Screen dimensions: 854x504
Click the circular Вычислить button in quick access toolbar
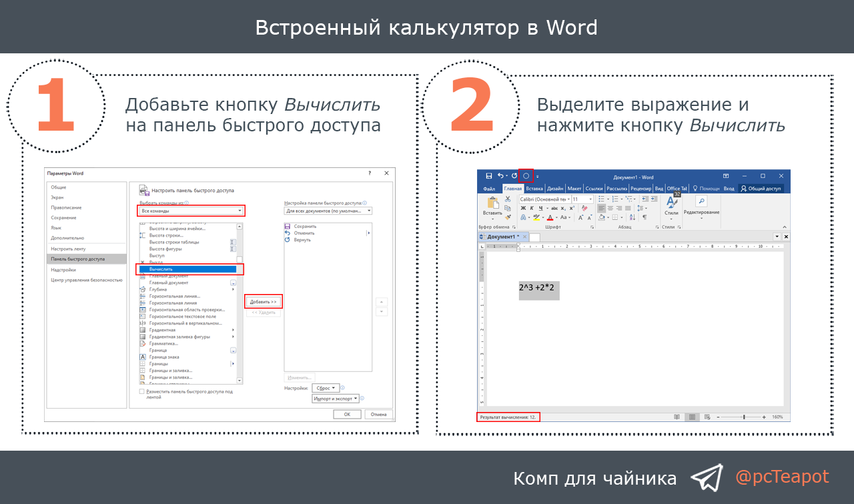(x=526, y=176)
